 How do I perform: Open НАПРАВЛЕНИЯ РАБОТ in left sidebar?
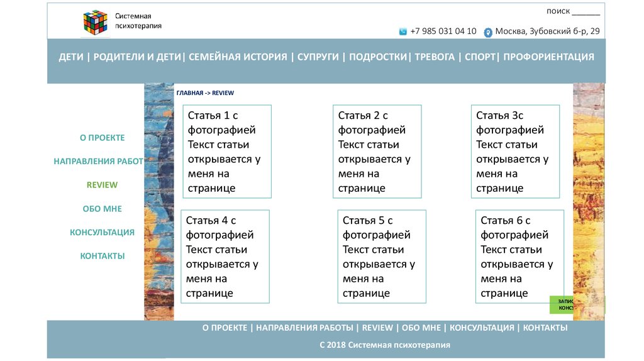[99, 162]
